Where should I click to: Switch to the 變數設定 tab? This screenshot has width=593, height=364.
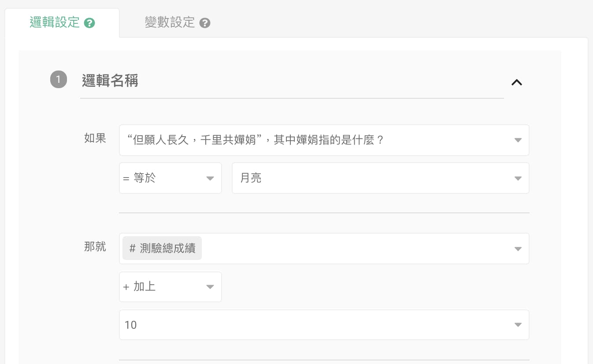pos(170,22)
